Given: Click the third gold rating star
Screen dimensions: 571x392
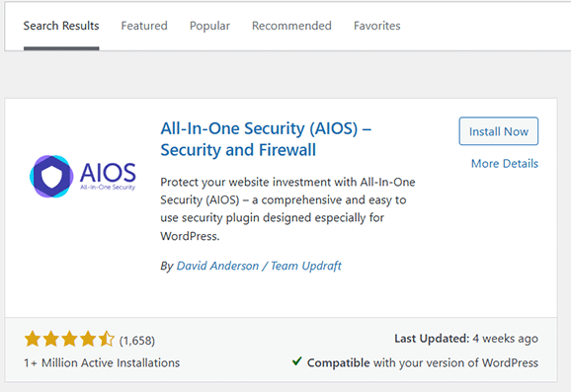Looking at the screenshot, I should pyautogui.click(x=69, y=339).
